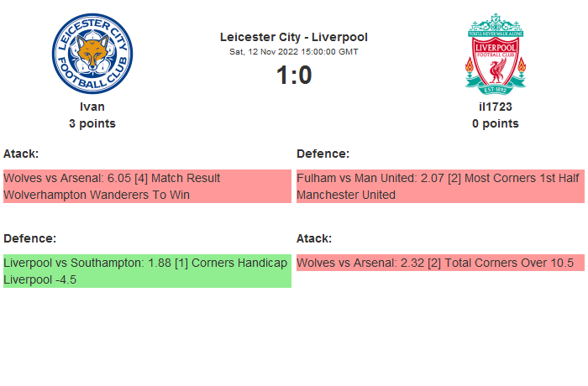Image resolution: width=588 pixels, height=386 pixels.
Task: Click the Liverpool -4.5 handicap text
Action: tap(40, 279)
